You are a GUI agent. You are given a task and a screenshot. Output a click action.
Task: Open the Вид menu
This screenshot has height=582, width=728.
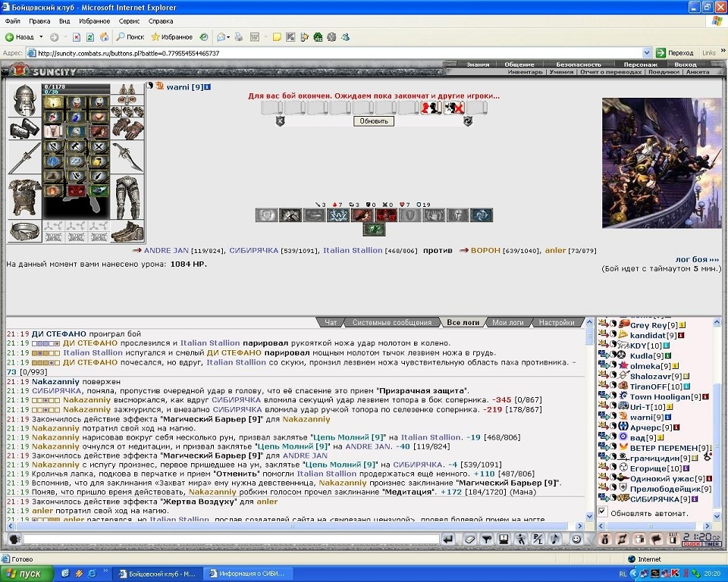(x=64, y=21)
